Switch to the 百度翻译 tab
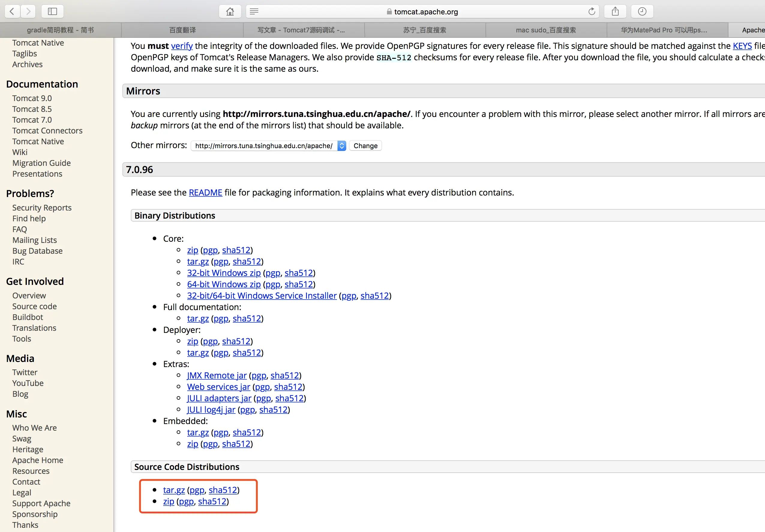The width and height of the screenshot is (765, 532). pyautogui.click(x=182, y=30)
